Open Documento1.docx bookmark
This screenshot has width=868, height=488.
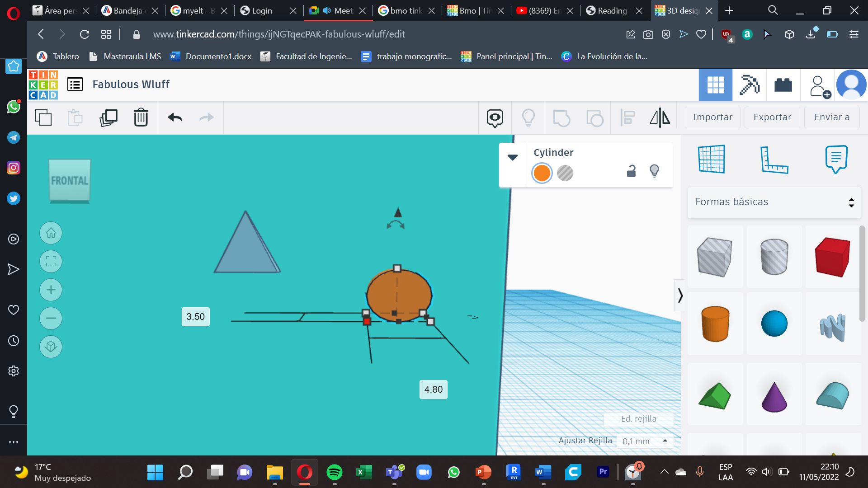tap(211, 56)
